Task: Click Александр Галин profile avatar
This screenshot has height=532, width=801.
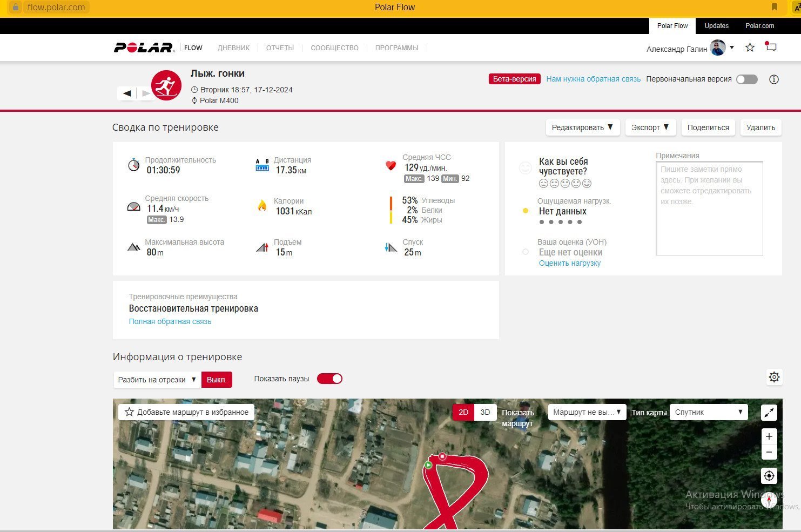Action: point(718,48)
